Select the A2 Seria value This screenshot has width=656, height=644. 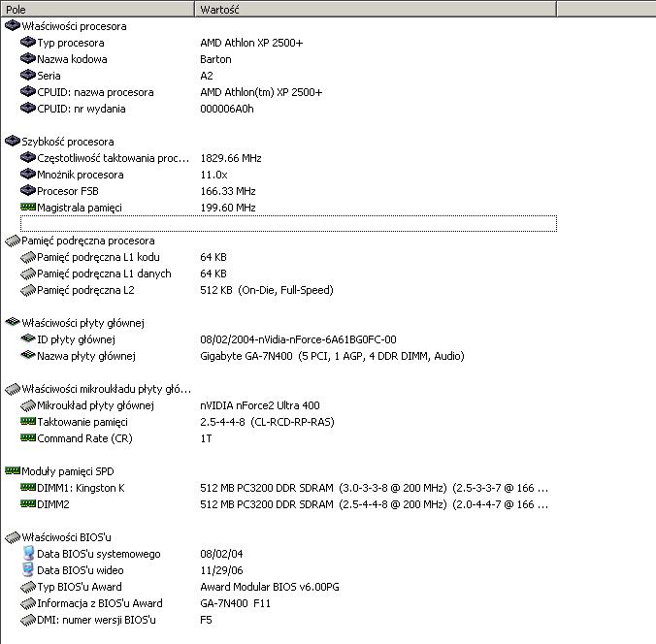click(x=207, y=76)
